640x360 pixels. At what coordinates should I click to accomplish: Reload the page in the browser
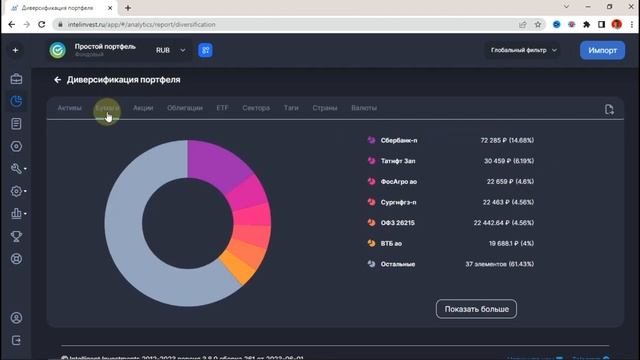click(x=42, y=24)
